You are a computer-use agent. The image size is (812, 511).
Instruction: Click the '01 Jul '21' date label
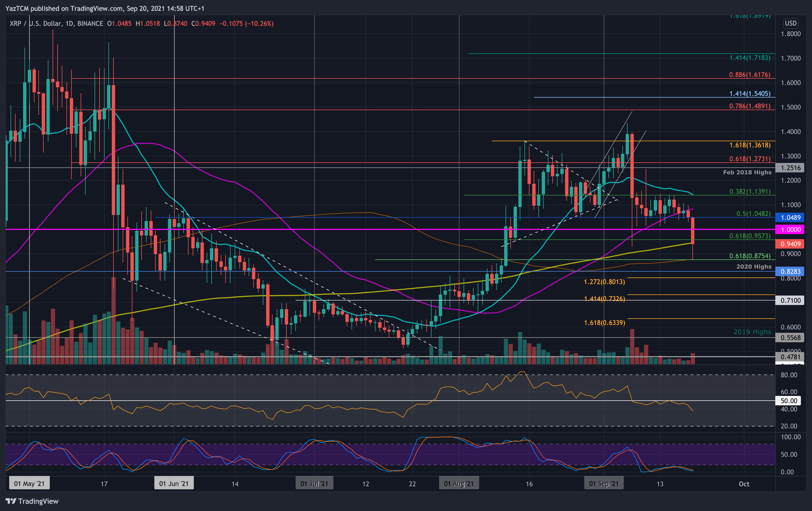pyautogui.click(x=314, y=483)
